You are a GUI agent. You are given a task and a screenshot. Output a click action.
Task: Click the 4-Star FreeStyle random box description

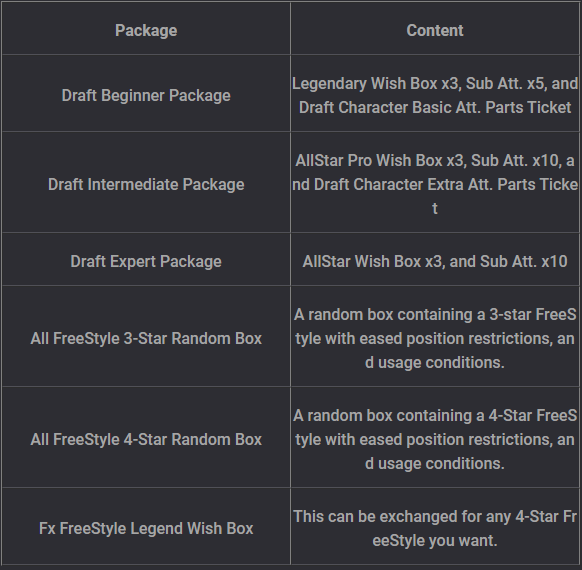[435, 439]
